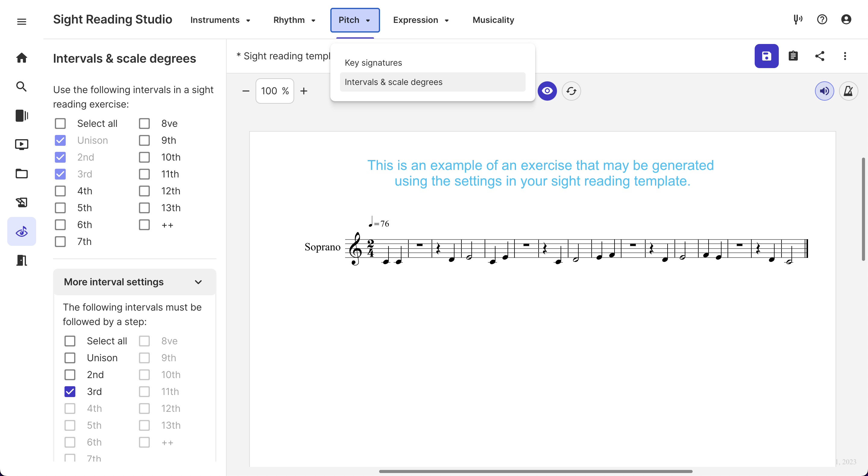Select Key signatures from Pitch menu

pos(373,63)
